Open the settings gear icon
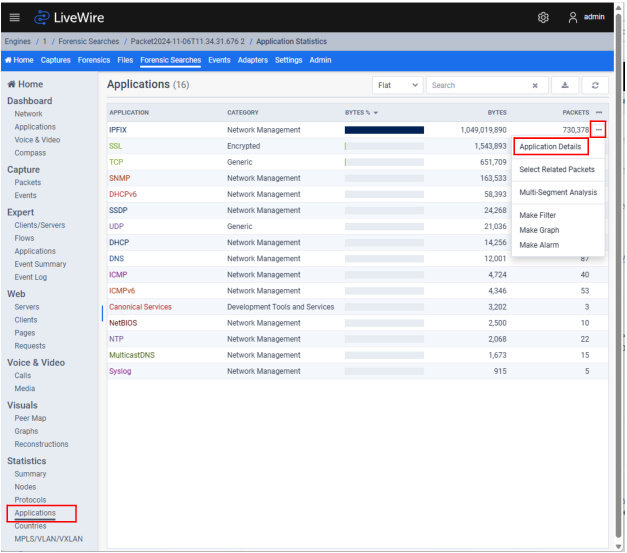The height and width of the screenshot is (553, 627). coord(543,17)
